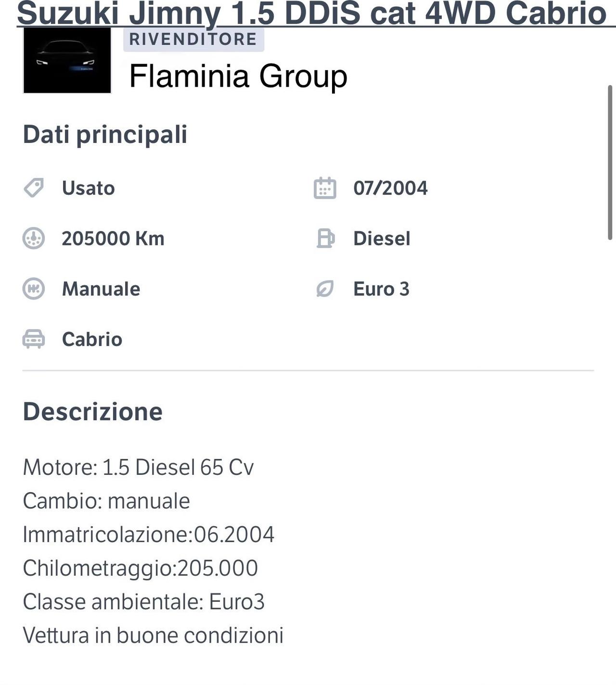Click the fuel pump icon beside Diesel
This screenshot has width=616, height=685.
click(325, 238)
